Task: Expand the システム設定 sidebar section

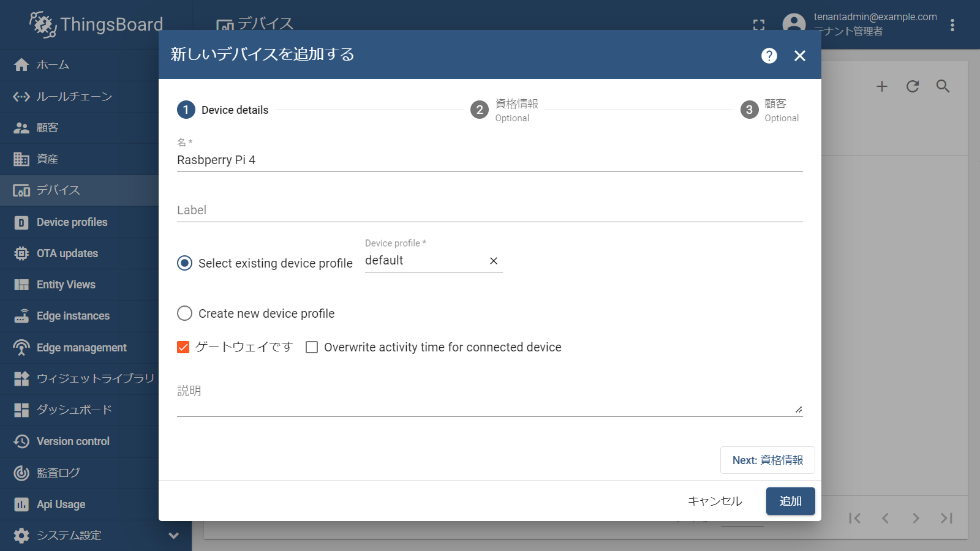Action: coord(173,536)
